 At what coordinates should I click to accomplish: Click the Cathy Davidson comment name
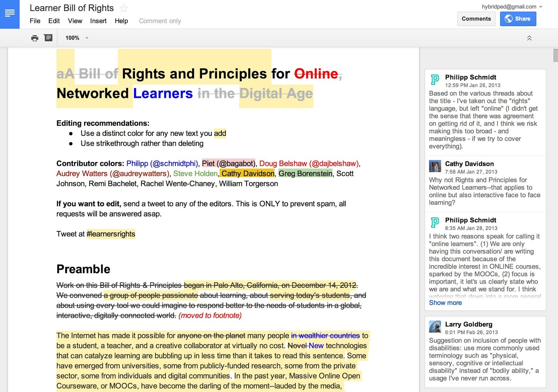[x=469, y=164]
